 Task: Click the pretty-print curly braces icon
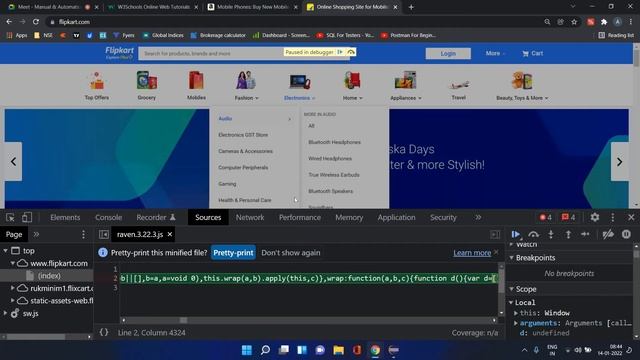point(104,332)
